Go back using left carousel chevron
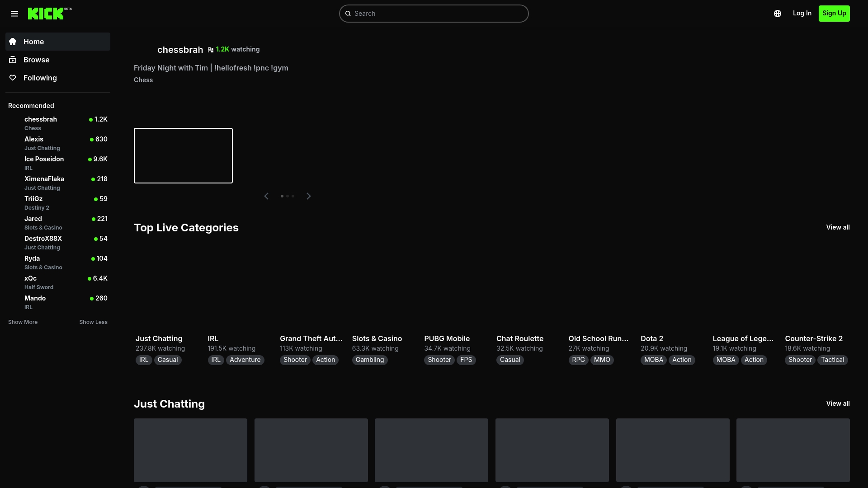868x488 pixels. [x=266, y=196]
